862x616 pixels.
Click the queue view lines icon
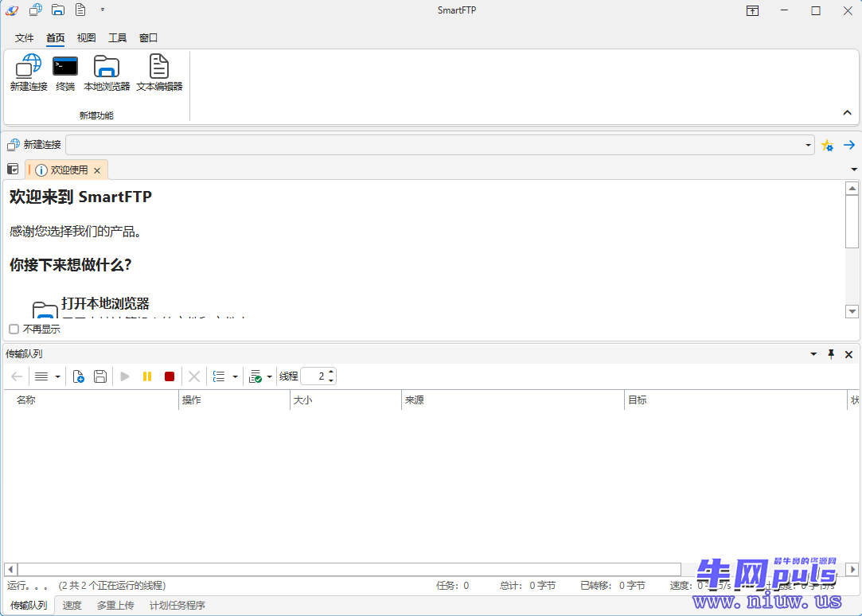tap(41, 376)
